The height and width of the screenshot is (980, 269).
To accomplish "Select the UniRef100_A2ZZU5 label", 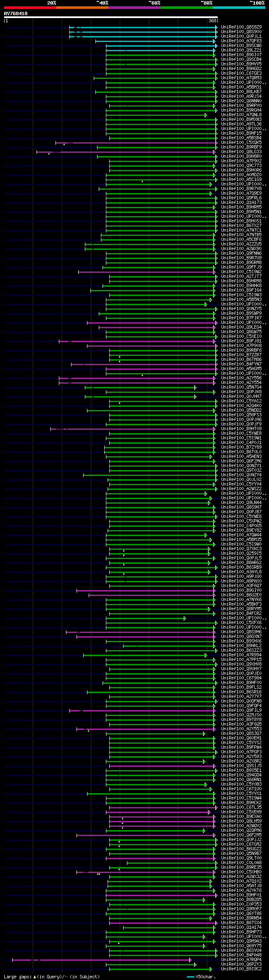I will pyautogui.click(x=241, y=244).
